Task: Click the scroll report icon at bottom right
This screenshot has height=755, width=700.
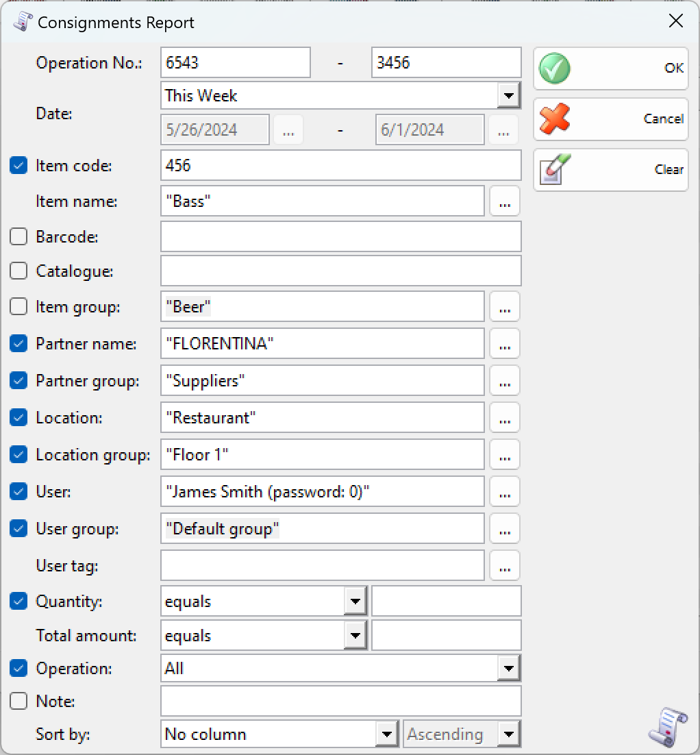Action: pyautogui.click(x=668, y=727)
